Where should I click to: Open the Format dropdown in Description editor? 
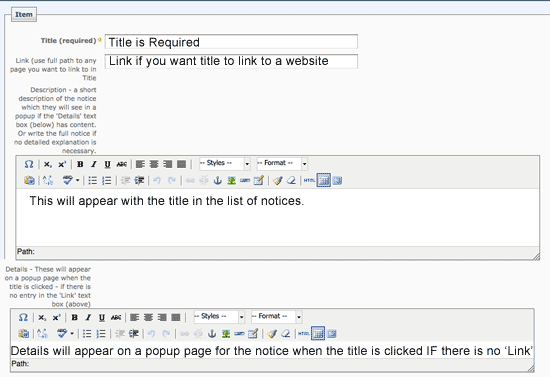(x=282, y=163)
